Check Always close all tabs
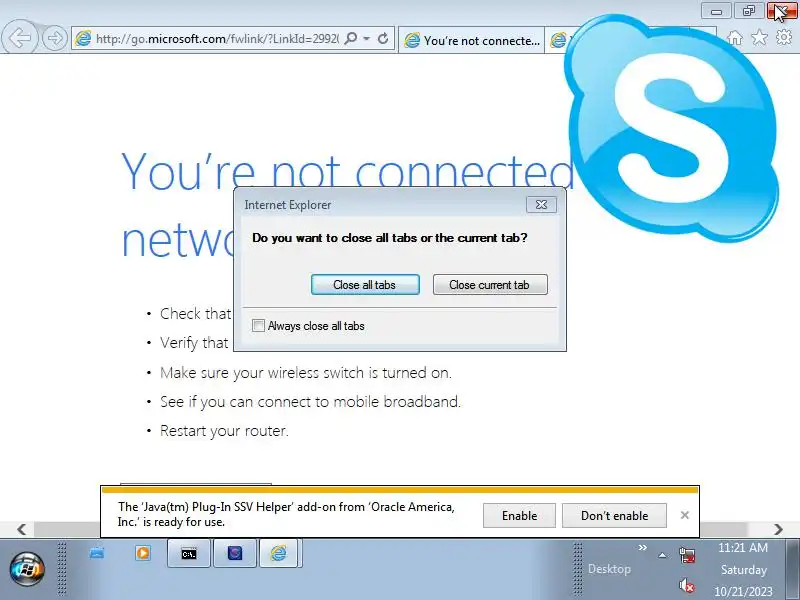The width and height of the screenshot is (800, 600). tap(259, 326)
